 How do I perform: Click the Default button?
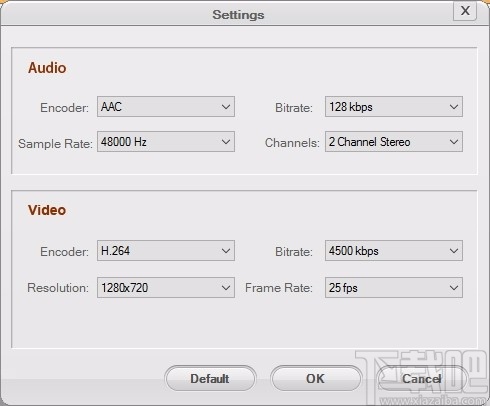click(x=210, y=379)
